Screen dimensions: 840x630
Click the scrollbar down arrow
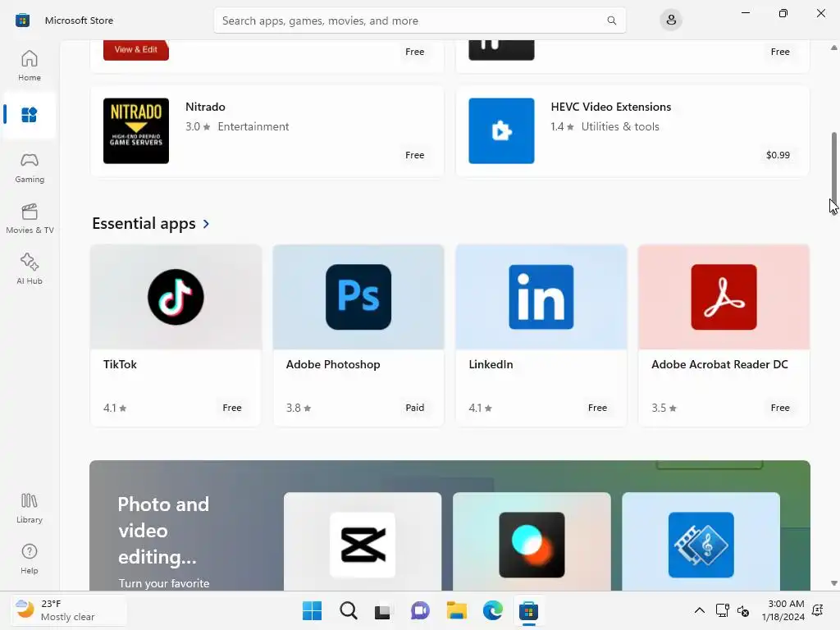(x=833, y=583)
